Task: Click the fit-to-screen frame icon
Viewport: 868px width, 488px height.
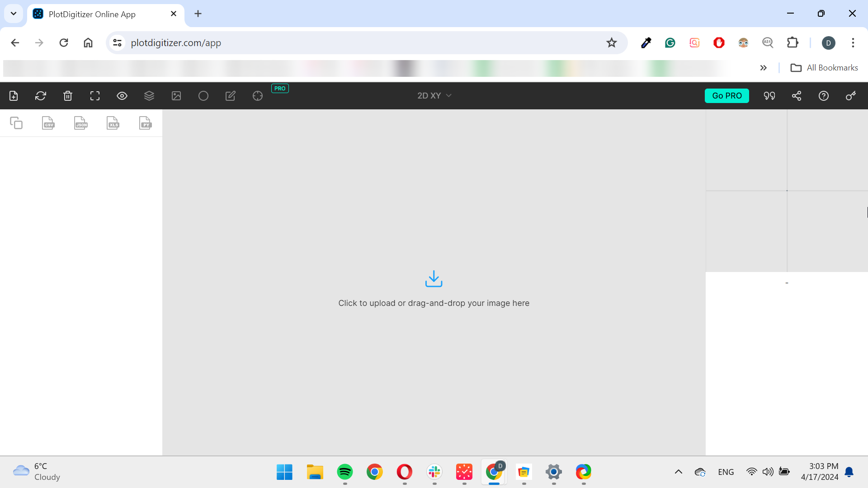Action: pyautogui.click(x=95, y=96)
